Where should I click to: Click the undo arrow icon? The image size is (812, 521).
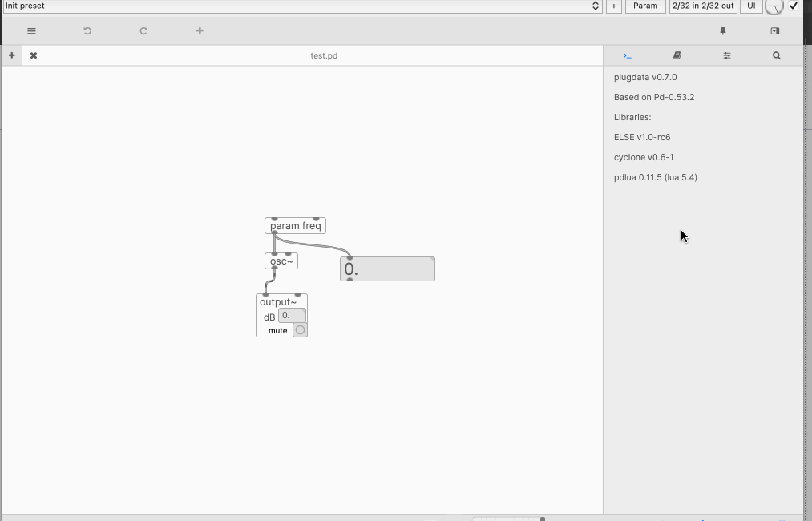coord(87,31)
